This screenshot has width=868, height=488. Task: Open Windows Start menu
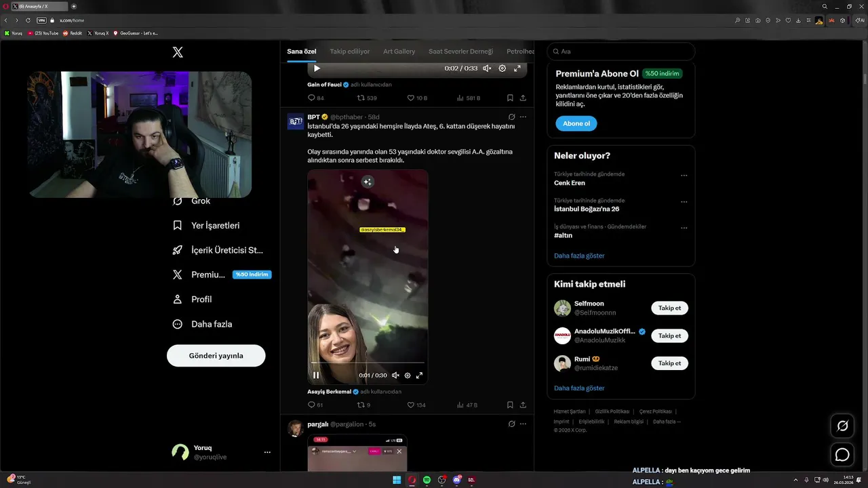397,480
